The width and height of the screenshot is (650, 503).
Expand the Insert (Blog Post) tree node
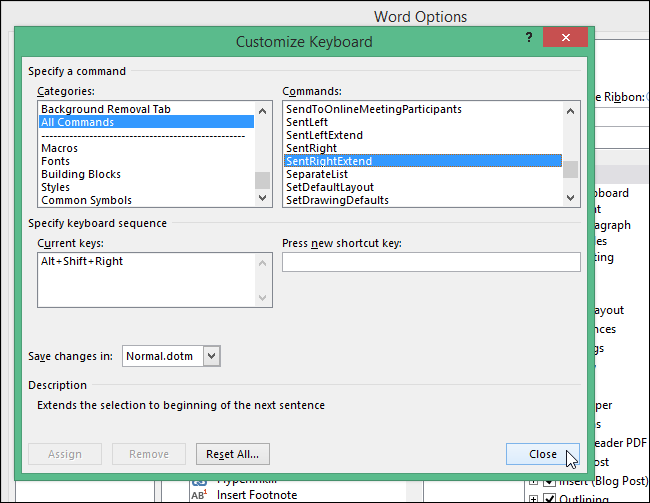[534, 481]
